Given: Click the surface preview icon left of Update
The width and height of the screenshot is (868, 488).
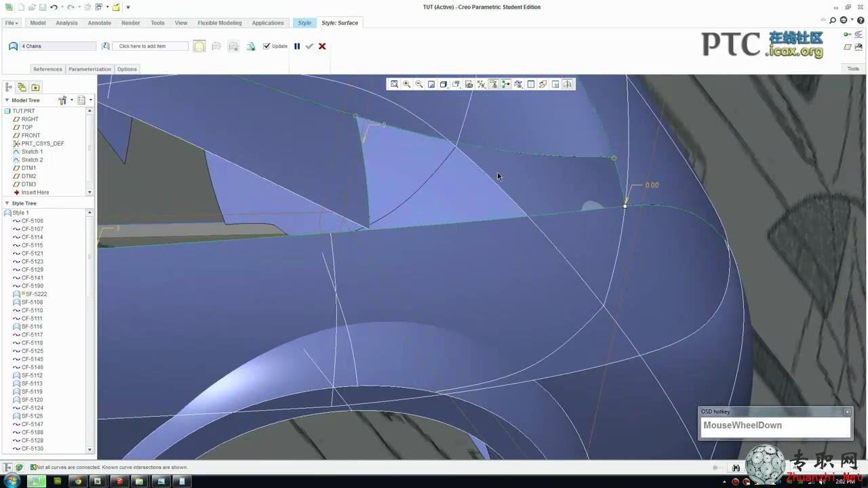Looking at the screenshot, I should [x=251, y=46].
